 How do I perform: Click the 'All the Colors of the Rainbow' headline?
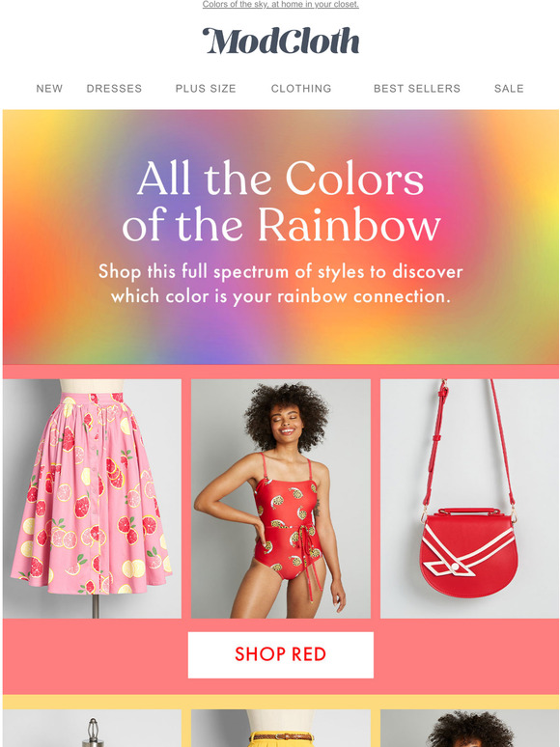281,201
